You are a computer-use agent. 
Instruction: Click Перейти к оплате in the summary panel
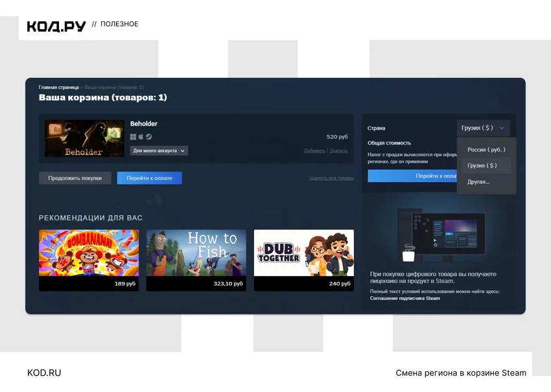pyautogui.click(x=412, y=176)
